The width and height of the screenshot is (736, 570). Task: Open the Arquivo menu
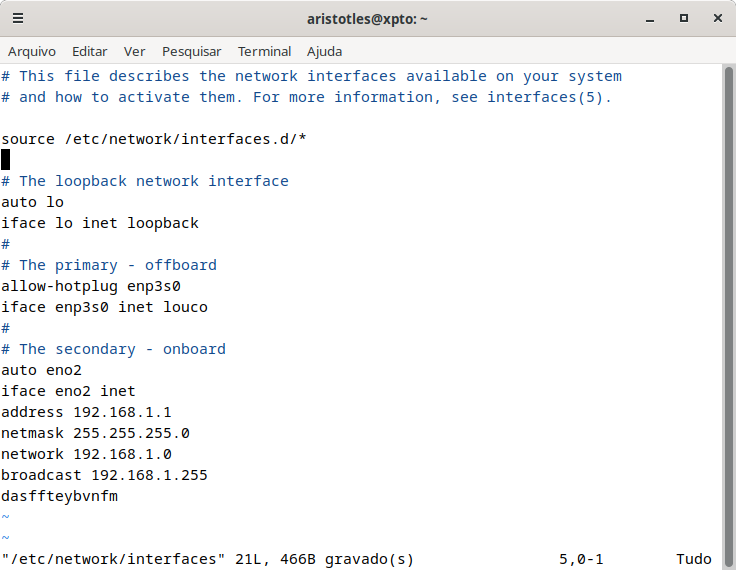32,51
